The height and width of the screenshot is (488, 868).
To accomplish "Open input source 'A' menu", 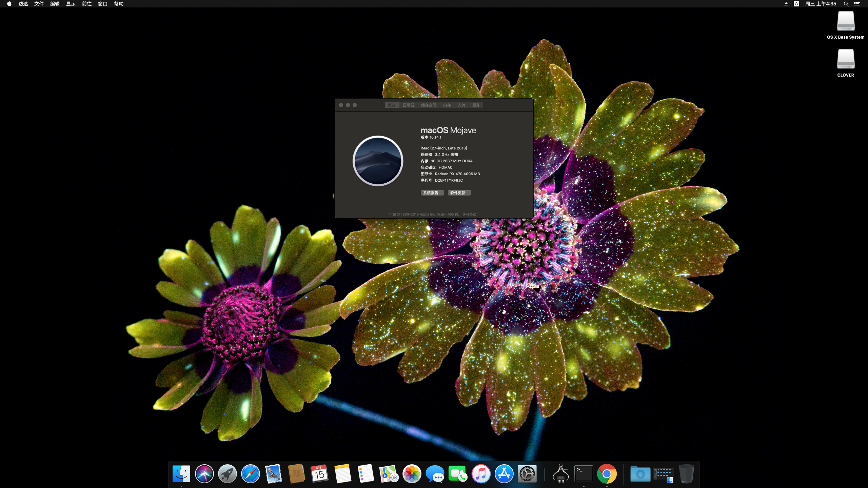I will [x=796, y=4].
